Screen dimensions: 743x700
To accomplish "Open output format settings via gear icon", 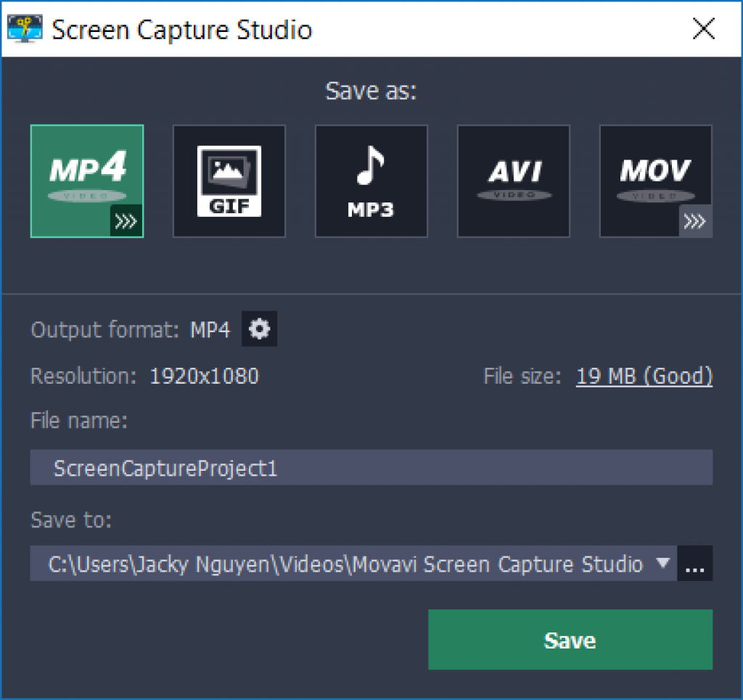I will pos(259,329).
